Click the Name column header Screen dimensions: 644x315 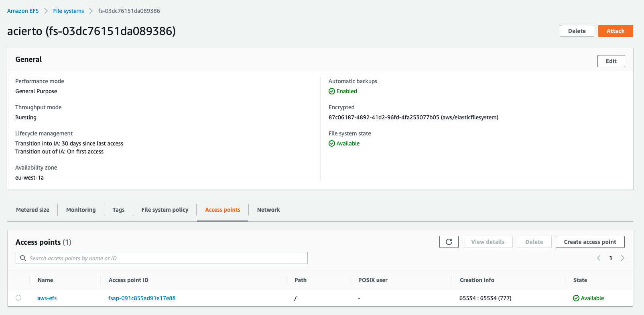pyautogui.click(x=45, y=280)
